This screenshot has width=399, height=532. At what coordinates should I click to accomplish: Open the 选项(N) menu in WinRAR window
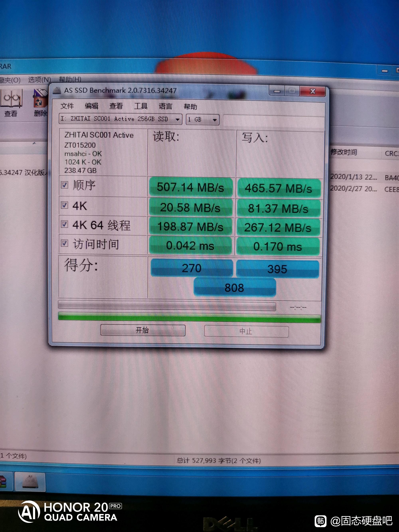click(40, 79)
